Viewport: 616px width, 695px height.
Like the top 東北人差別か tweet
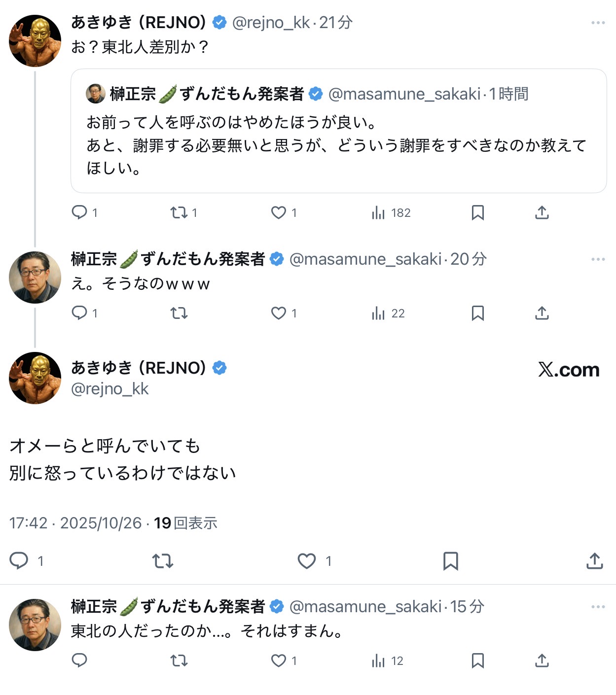click(279, 212)
